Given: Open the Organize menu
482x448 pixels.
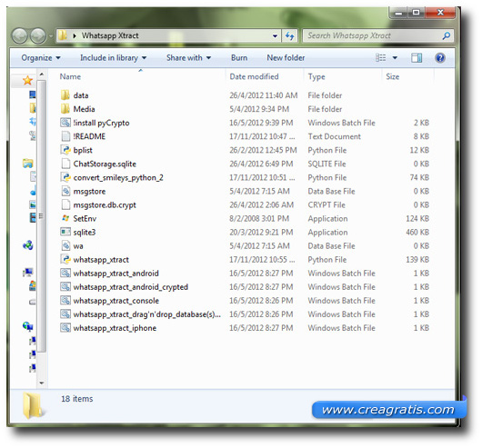Looking at the screenshot, I should point(41,58).
